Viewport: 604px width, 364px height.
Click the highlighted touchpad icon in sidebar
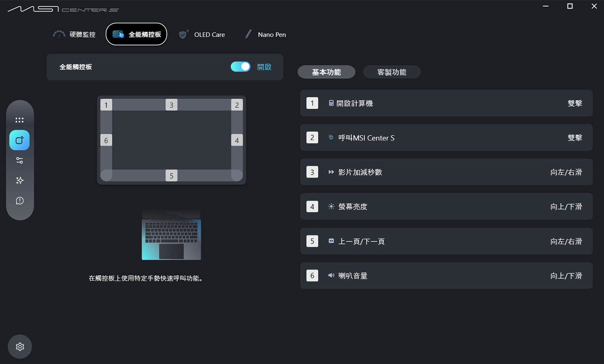coord(19,140)
